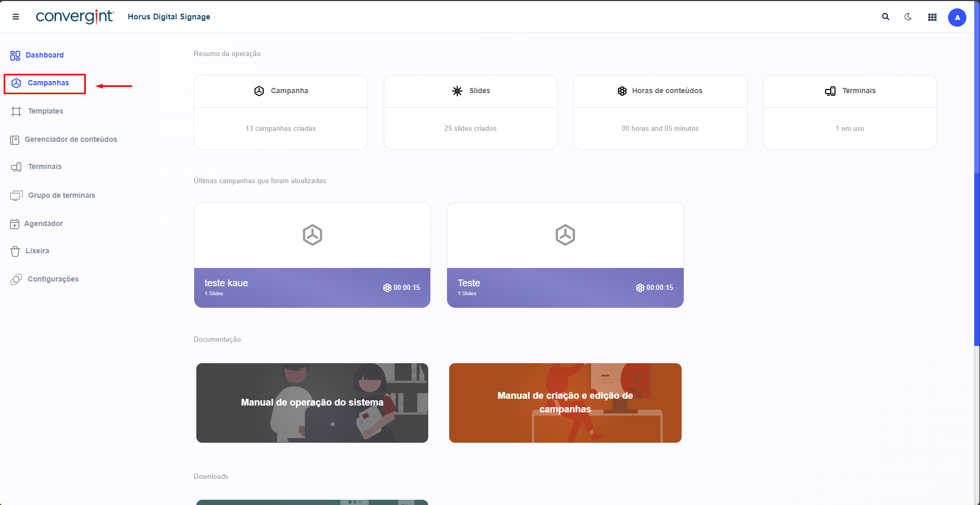
Task: Open the apps grid launcher
Action: click(932, 17)
